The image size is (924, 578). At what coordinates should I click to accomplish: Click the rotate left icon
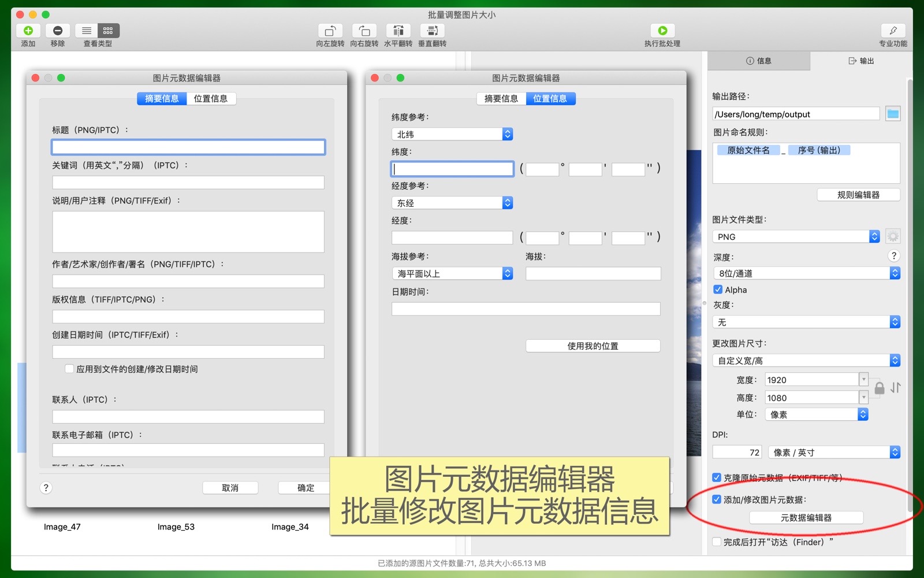(x=330, y=31)
